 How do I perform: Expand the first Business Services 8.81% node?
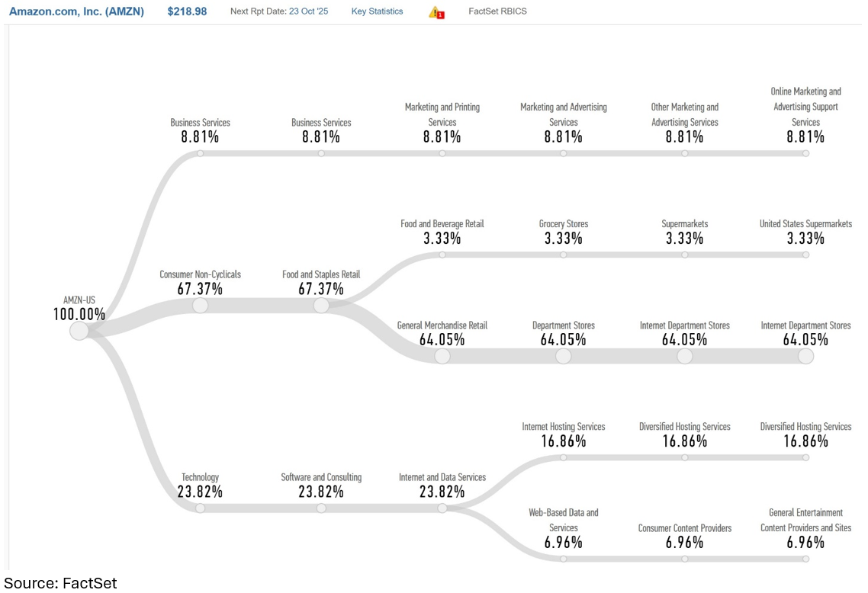[x=200, y=153]
